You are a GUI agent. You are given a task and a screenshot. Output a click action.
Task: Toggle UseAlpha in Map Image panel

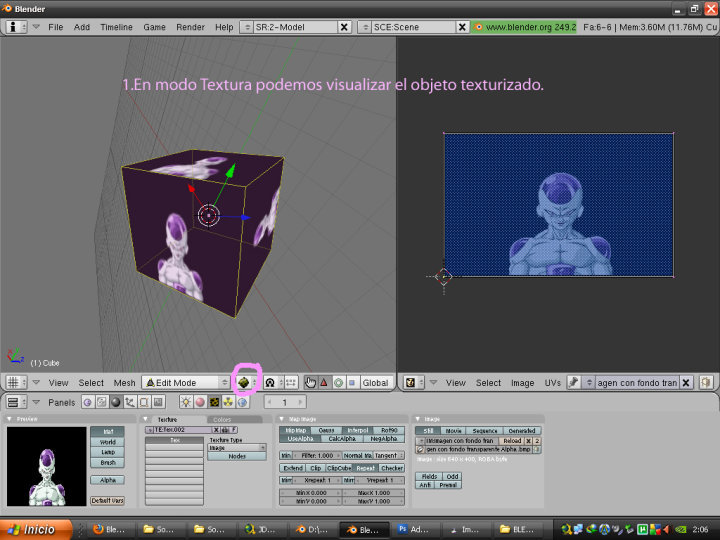(x=300, y=439)
